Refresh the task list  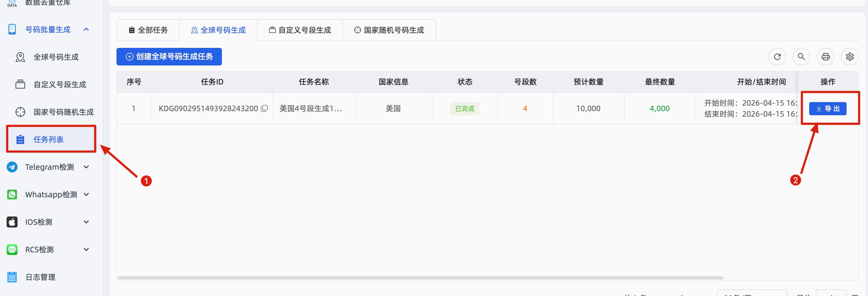pos(777,57)
